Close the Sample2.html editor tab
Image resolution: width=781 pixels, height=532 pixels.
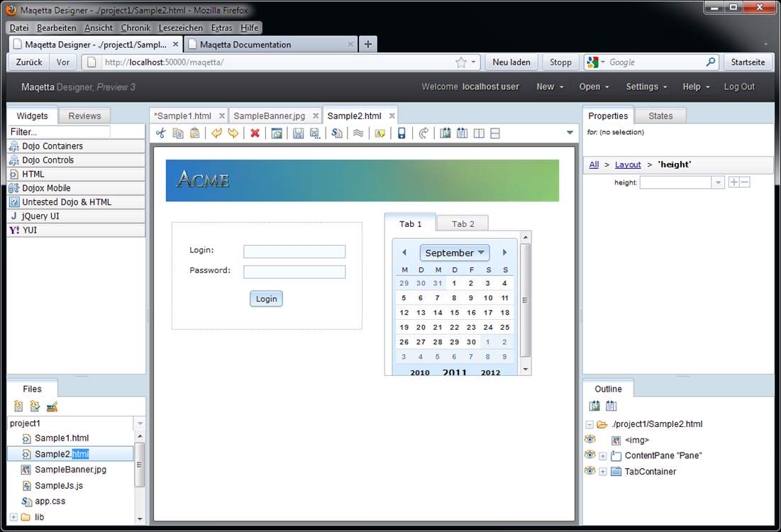(x=392, y=116)
